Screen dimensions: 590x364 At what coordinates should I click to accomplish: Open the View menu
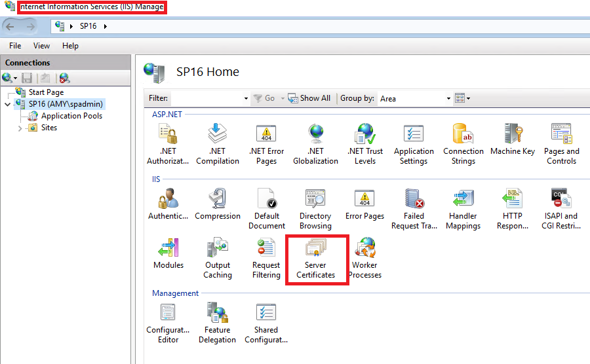tap(41, 46)
